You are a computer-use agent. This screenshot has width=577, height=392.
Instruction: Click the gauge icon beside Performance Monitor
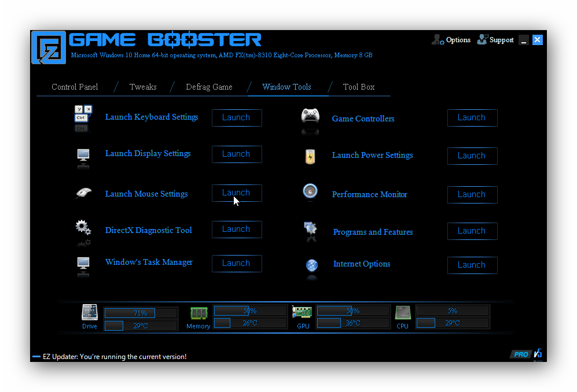tap(310, 191)
